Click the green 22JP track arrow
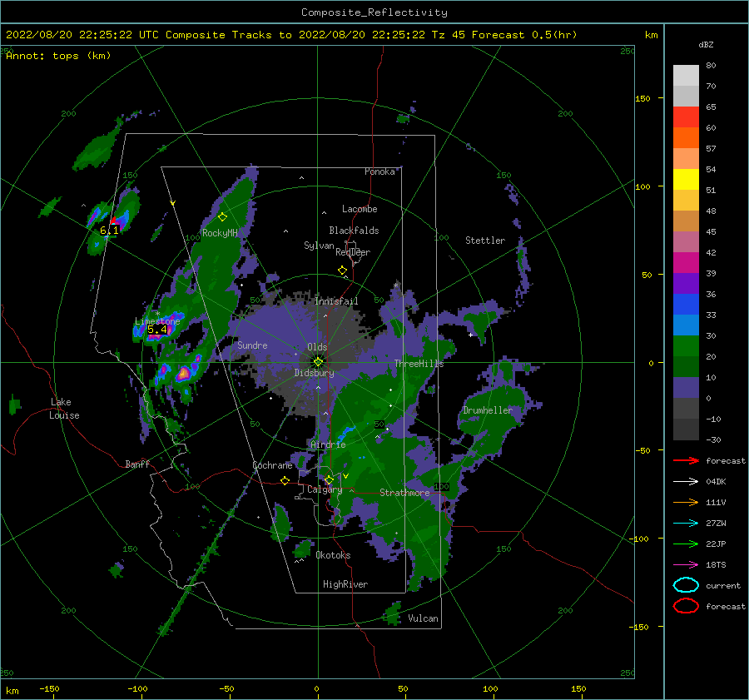749x700 pixels. 686,544
